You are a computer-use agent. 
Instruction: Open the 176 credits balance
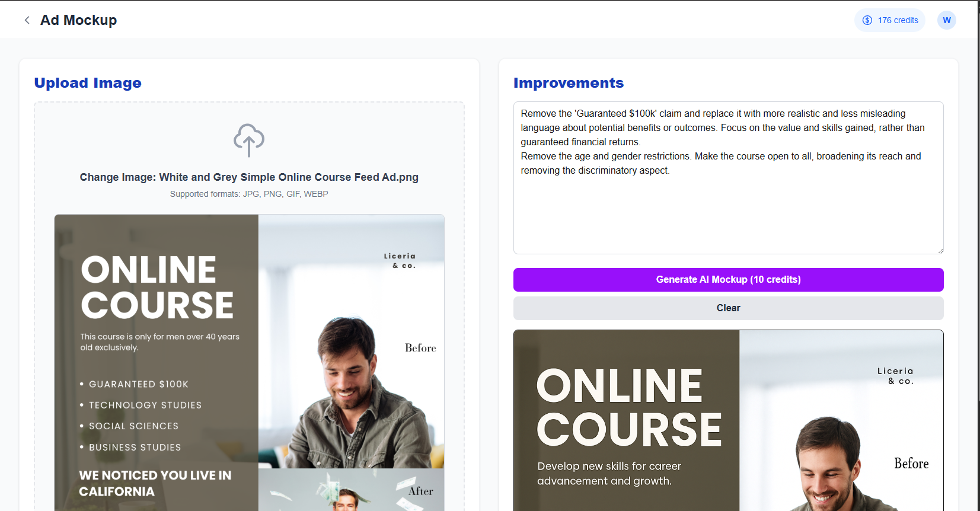pos(890,20)
